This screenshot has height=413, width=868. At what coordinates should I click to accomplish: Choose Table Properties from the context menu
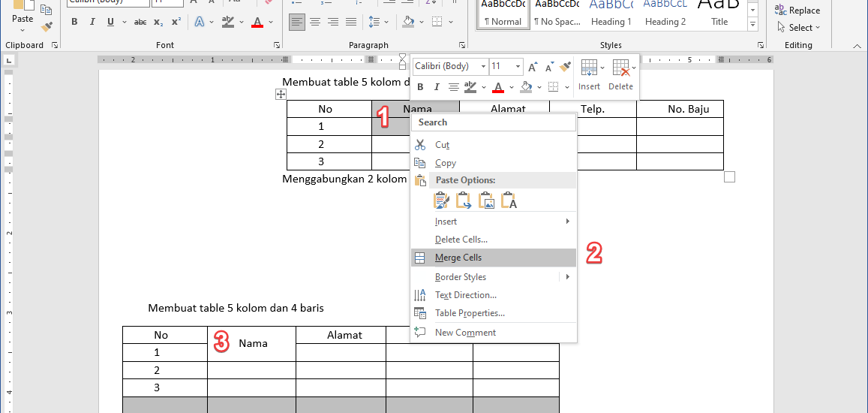(494, 313)
